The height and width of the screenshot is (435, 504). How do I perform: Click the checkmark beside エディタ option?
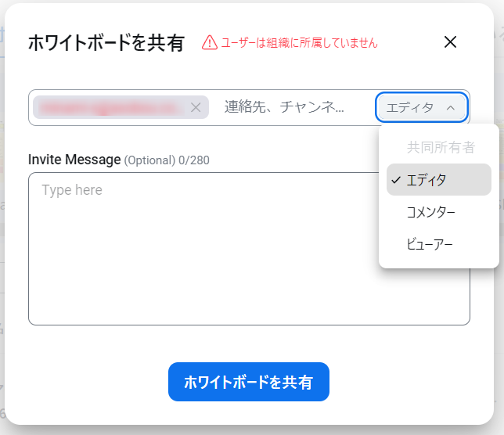pos(396,180)
